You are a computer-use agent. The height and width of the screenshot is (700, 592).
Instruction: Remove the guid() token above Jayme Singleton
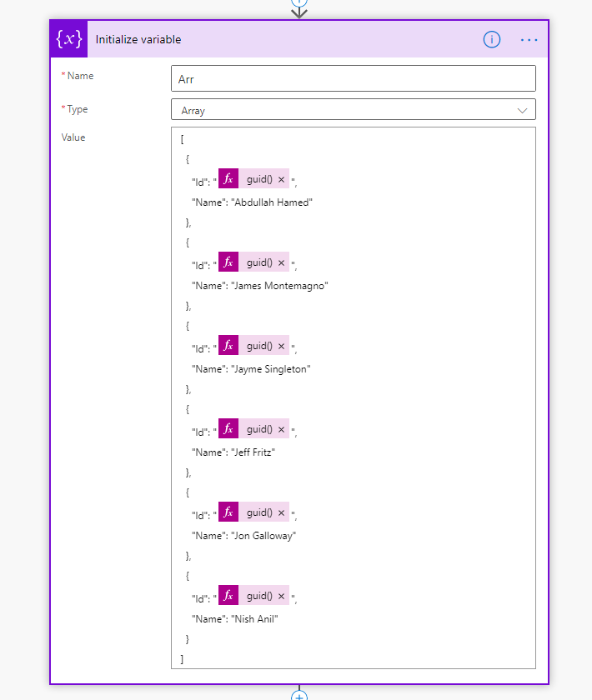(281, 346)
